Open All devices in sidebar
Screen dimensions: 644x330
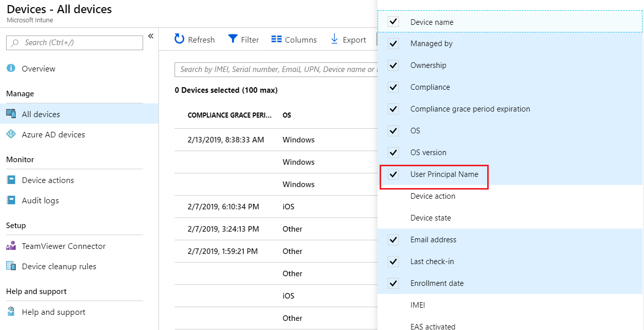coord(41,114)
